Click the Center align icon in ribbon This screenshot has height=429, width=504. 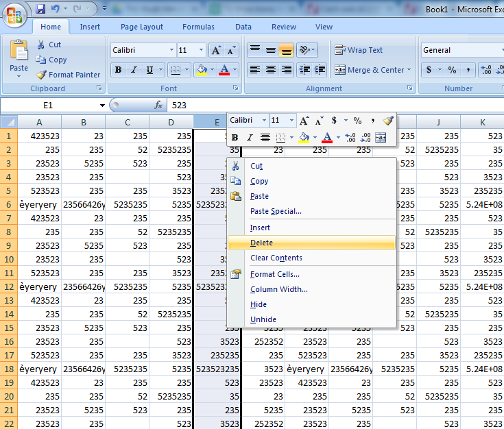[271, 70]
